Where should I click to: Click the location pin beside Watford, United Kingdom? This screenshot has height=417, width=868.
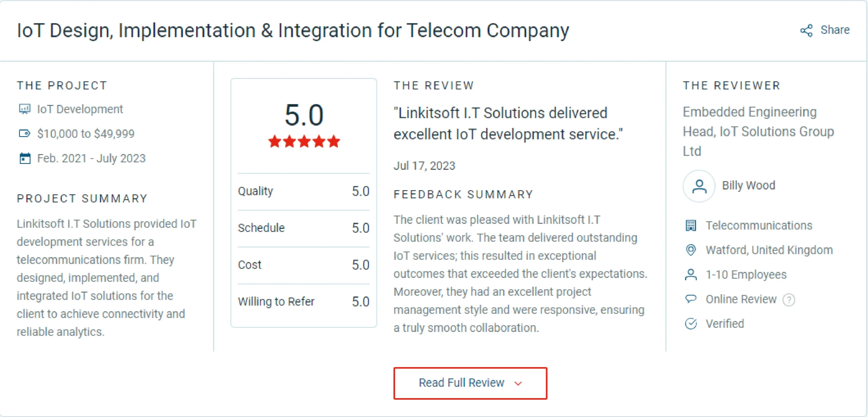(x=691, y=250)
